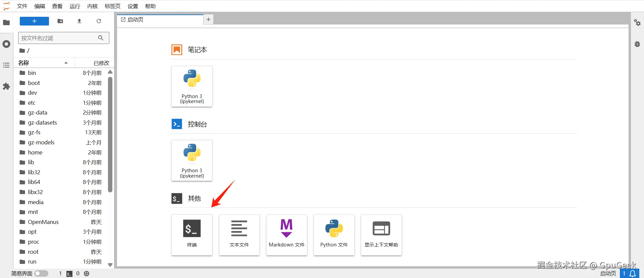
Task: Click the upload files icon
Action: coord(79,21)
